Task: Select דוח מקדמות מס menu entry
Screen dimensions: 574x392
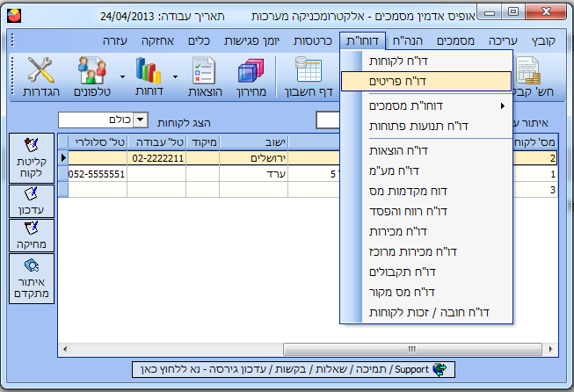Action: tap(426, 191)
